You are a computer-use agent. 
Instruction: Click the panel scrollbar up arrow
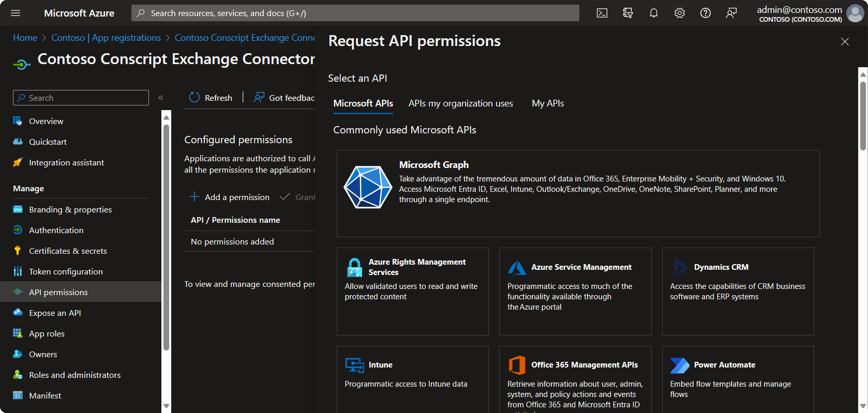[x=863, y=74]
